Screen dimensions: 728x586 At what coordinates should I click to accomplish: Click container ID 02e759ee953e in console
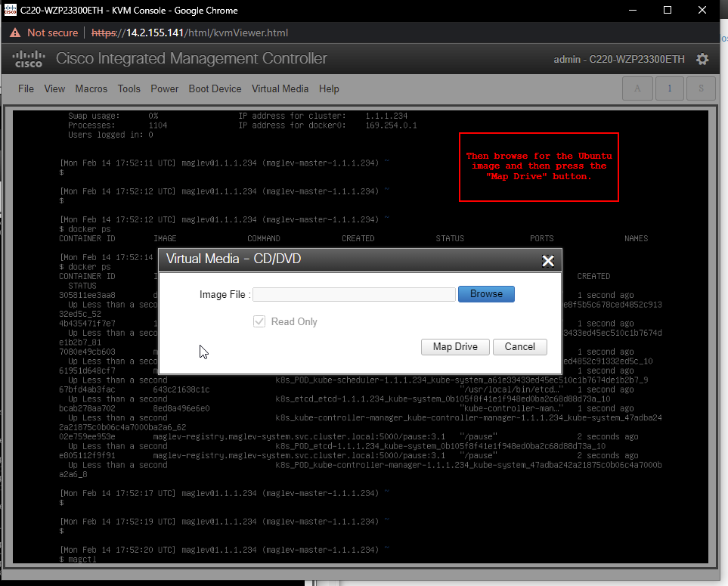pyautogui.click(x=87, y=437)
